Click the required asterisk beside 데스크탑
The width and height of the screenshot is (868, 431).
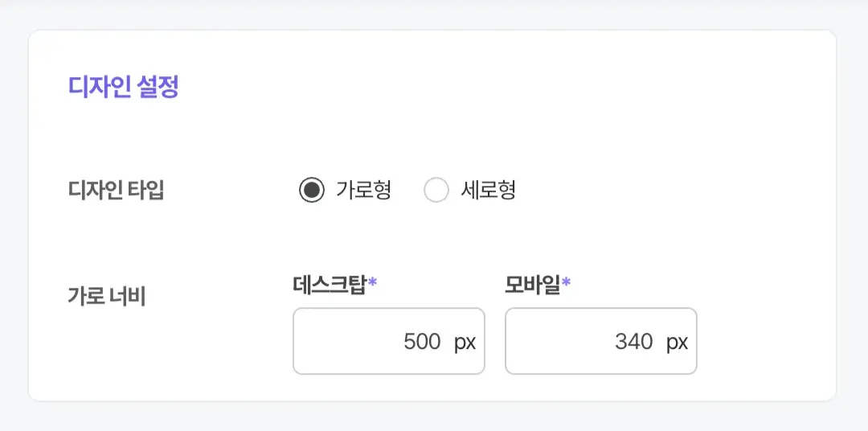(373, 282)
